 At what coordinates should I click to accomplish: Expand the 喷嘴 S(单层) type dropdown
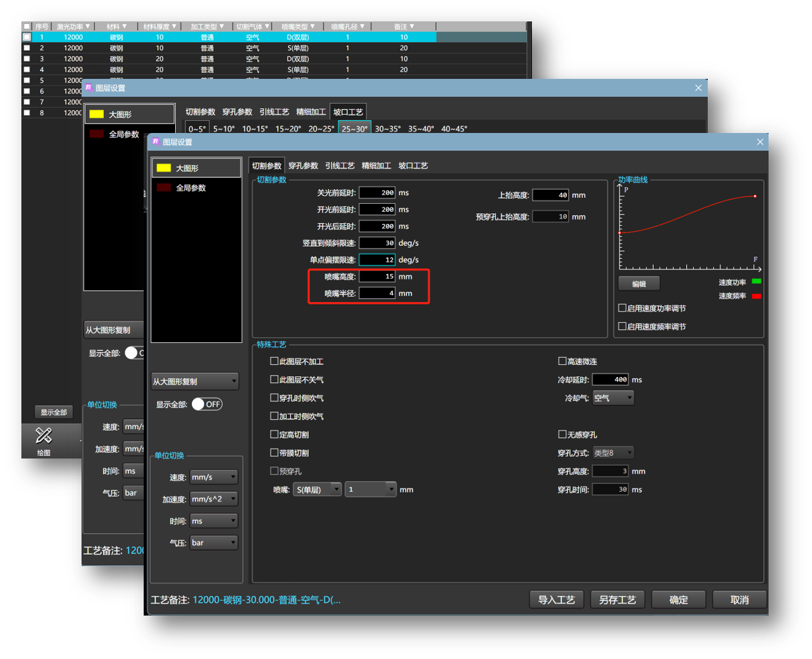point(317,490)
